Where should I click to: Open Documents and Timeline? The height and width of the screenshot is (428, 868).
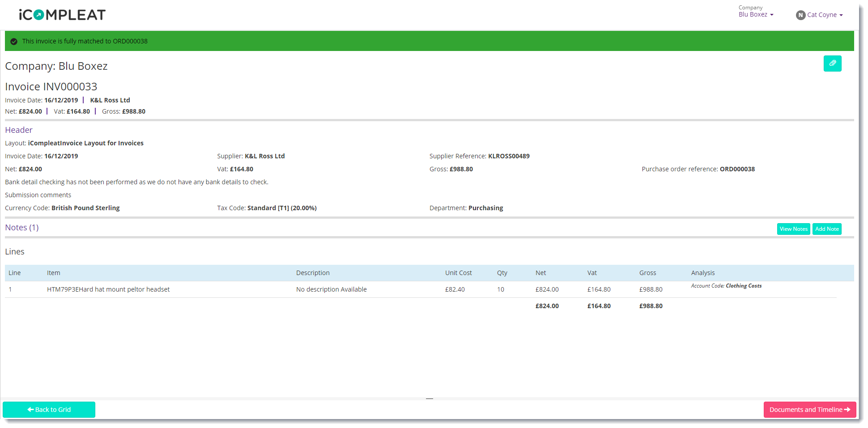pyautogui.click(x=810, y=410)
